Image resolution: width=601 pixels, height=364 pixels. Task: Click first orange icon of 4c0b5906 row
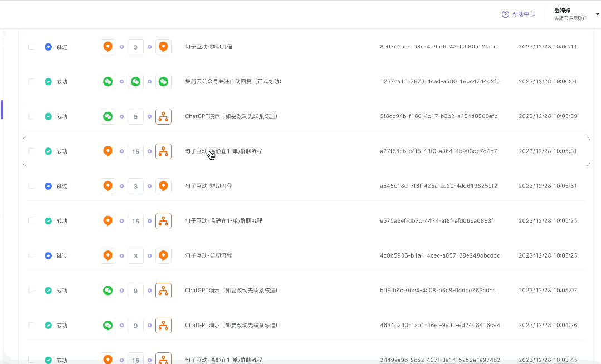pyautogui.click(x=108, y=255)
